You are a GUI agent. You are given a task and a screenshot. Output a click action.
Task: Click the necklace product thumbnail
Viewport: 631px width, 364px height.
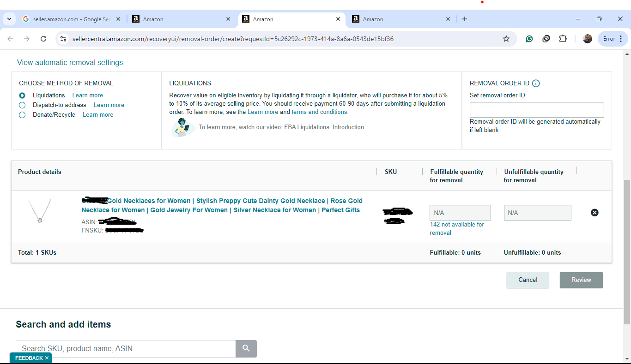click(40, 211)
